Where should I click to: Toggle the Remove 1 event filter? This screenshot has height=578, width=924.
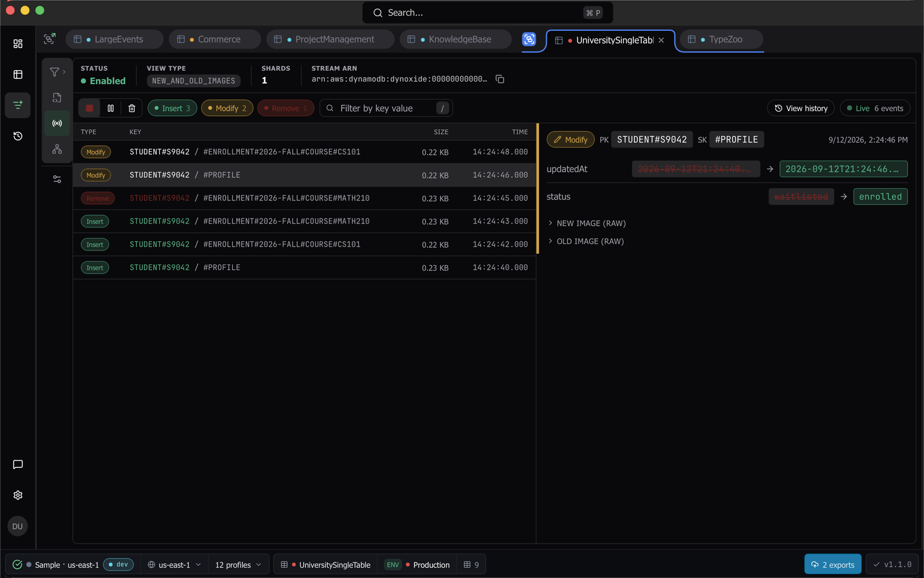(286, 109)
